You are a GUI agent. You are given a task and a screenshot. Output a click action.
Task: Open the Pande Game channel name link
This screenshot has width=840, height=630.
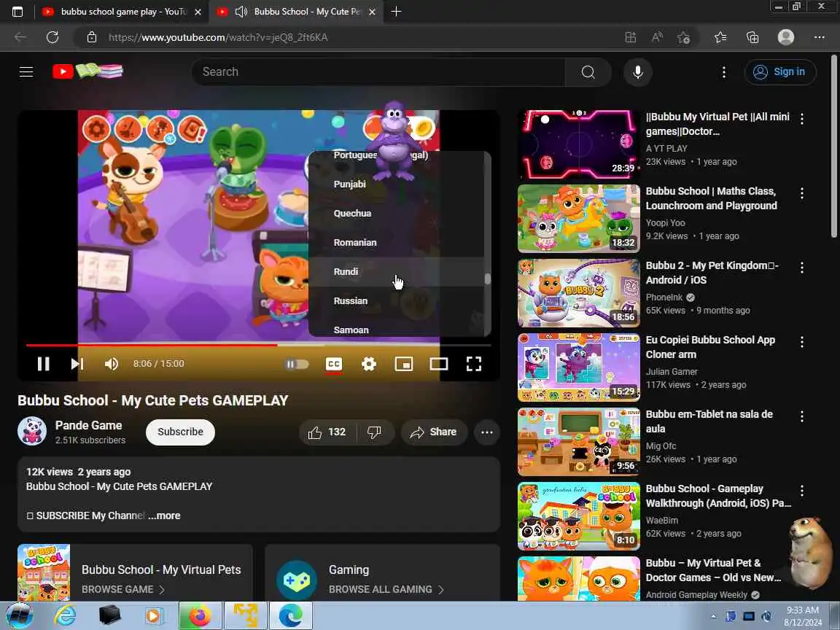[x=89, y=425]
